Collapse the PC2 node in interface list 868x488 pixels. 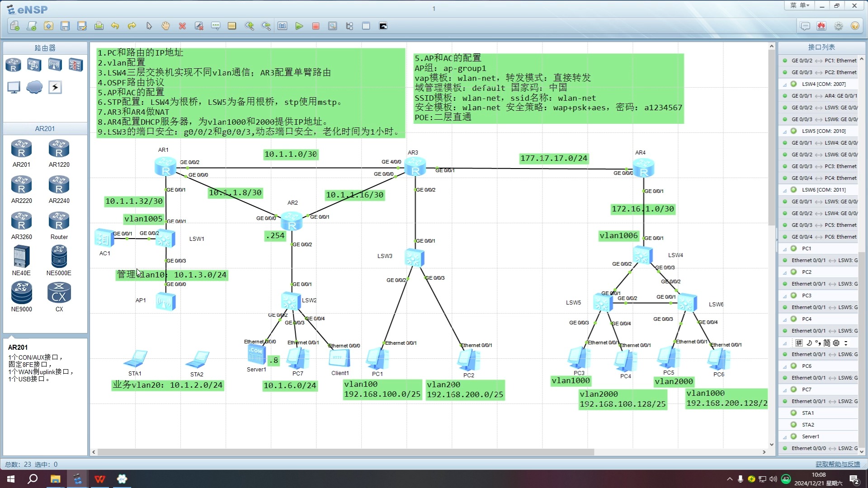pyautogui.click(x=785, y=272)
